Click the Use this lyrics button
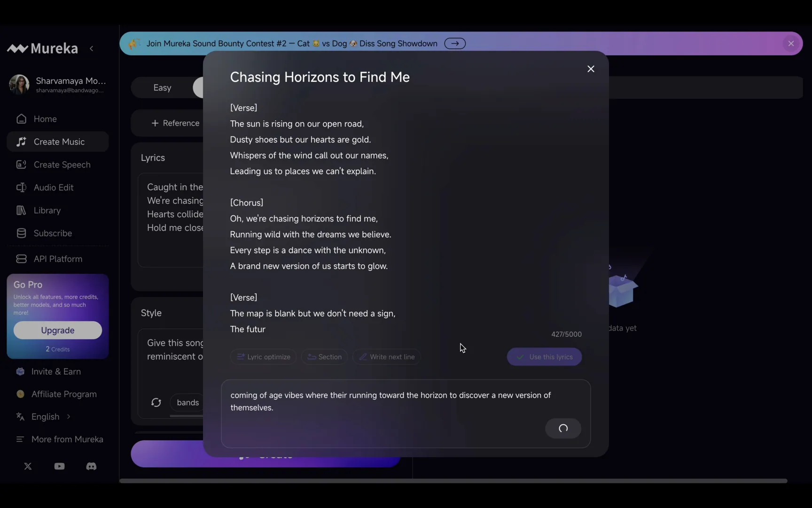Viewport: 812px width, 508px height. [544, 357]
